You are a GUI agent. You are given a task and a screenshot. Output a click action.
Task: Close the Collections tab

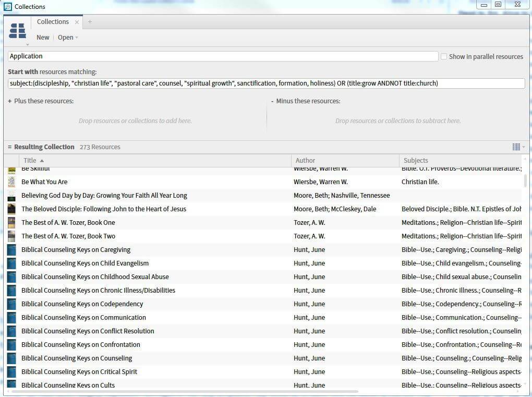[x=77, y=22]
